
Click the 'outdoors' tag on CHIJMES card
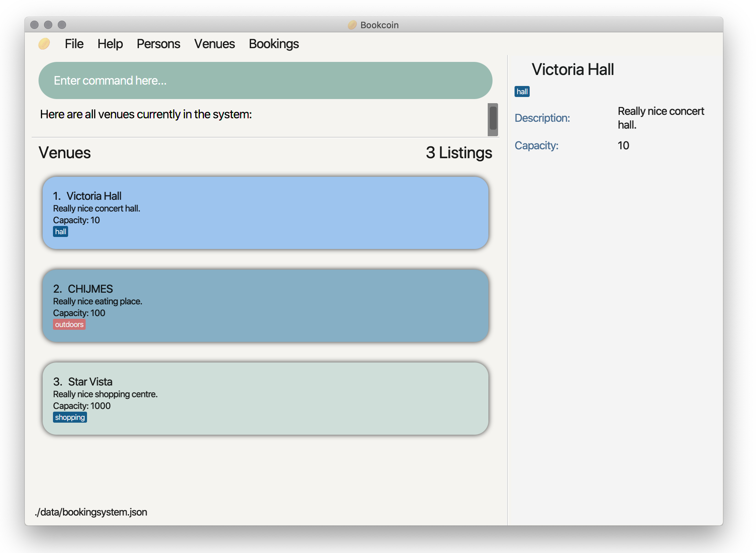click(x=69, y=324)
